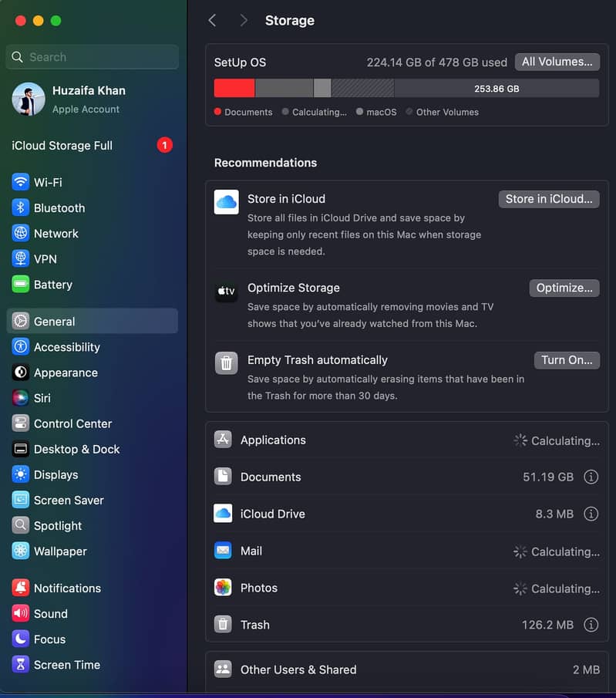Select the Spotlight icon
Screen dimensions: 616x698
(x=21, y=526)
